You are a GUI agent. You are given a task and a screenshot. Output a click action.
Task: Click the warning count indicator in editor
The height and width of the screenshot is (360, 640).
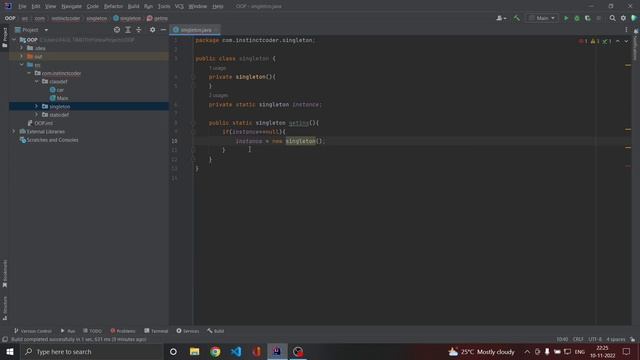pos(595,41)
